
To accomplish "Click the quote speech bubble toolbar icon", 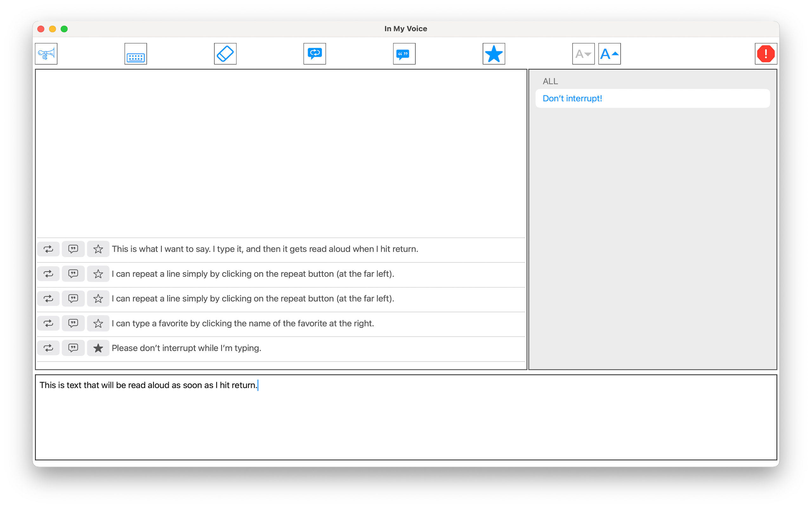I will [404, 54].
